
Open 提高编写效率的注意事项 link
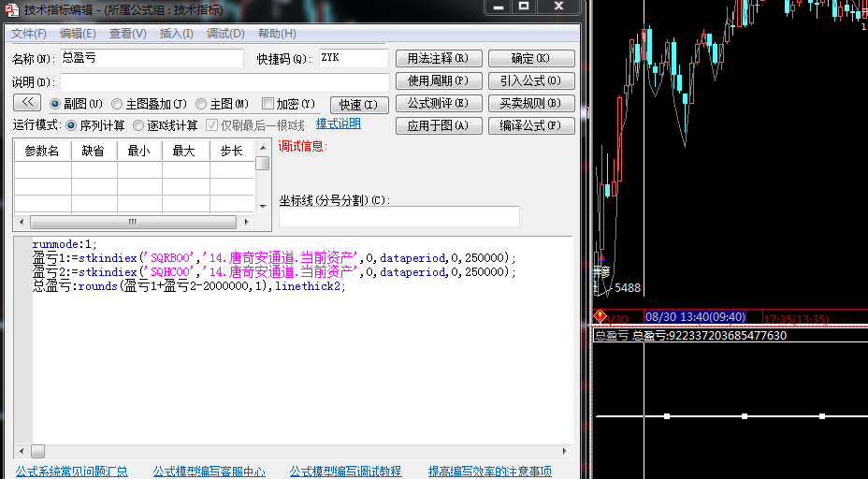tap(490, 472)
